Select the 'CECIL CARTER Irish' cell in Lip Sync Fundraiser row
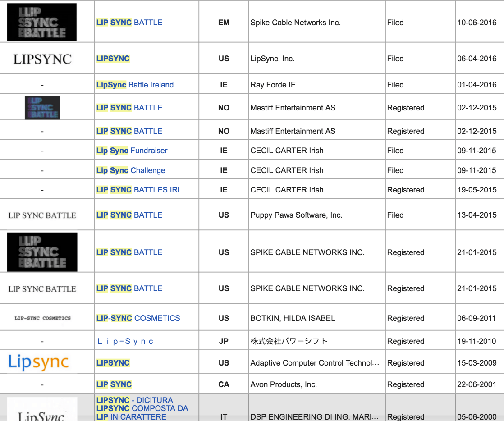The height and width of the screenshot is (421, 504). click(x=287, y=151)
